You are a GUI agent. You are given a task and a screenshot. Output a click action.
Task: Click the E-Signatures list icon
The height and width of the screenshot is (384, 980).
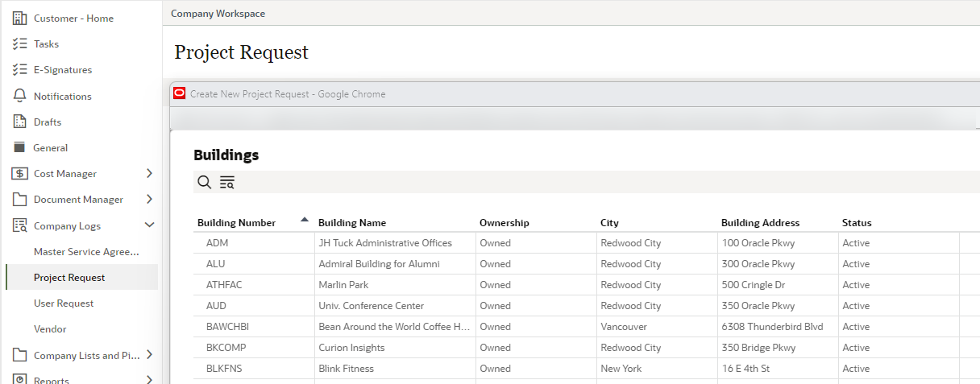tap(20, 69)
